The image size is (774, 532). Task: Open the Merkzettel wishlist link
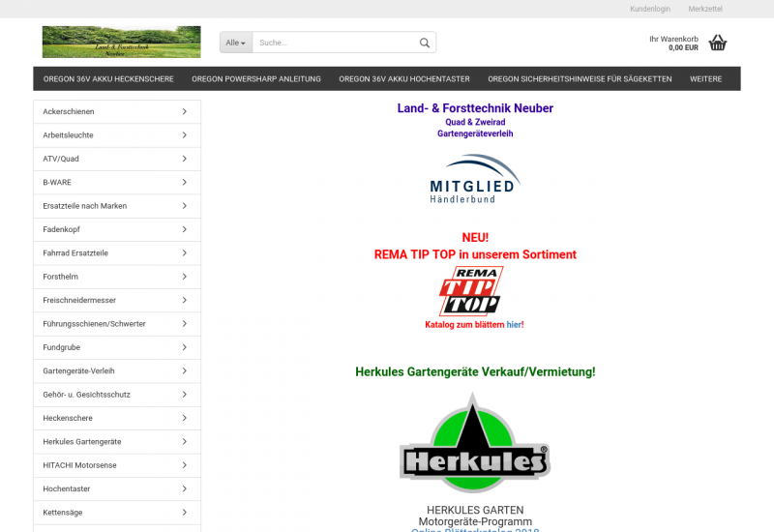click(705, 9)
